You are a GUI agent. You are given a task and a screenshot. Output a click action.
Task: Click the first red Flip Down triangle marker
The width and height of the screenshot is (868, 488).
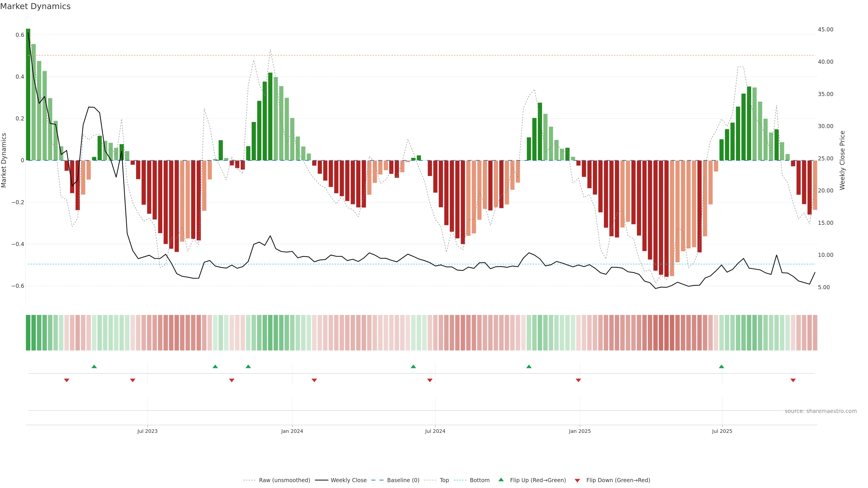tap(67, 380)
